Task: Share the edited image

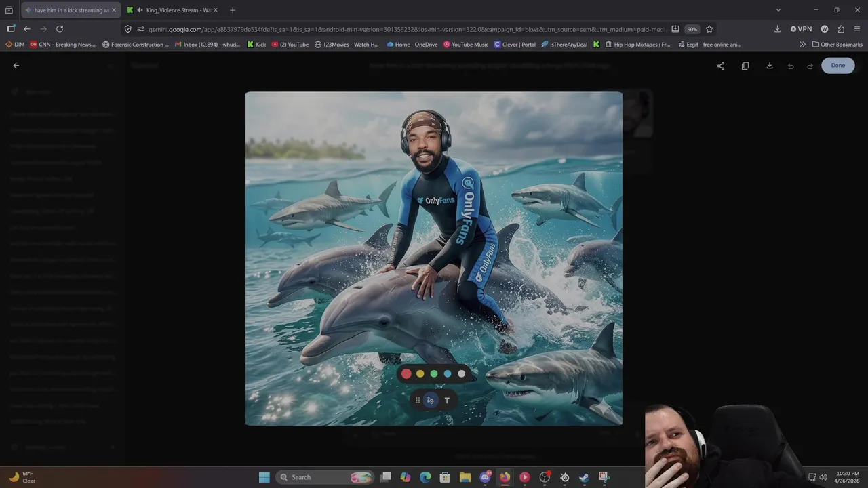Action: (721, 66)
